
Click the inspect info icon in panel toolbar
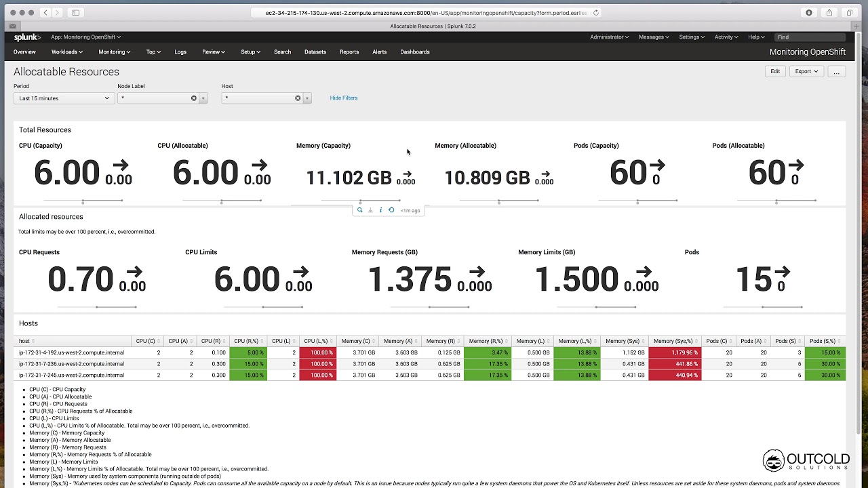click(x=380, y=210)
